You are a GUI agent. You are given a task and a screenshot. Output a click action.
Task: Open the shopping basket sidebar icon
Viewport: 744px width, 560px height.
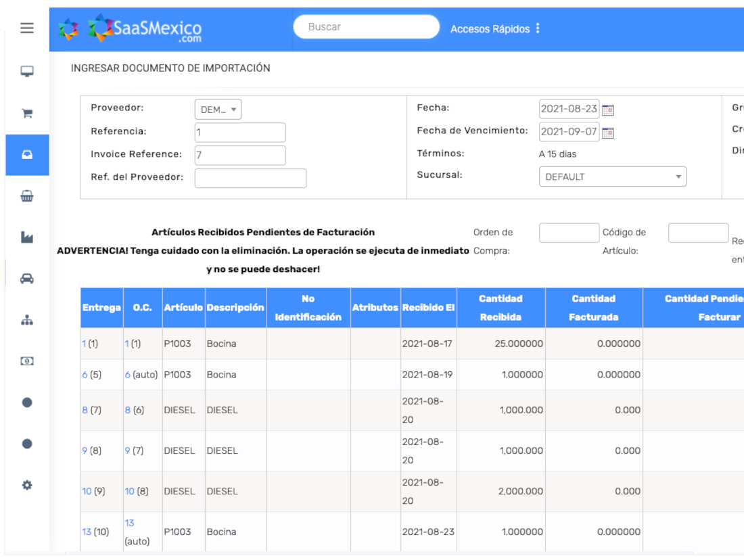[x=27, y=196]
